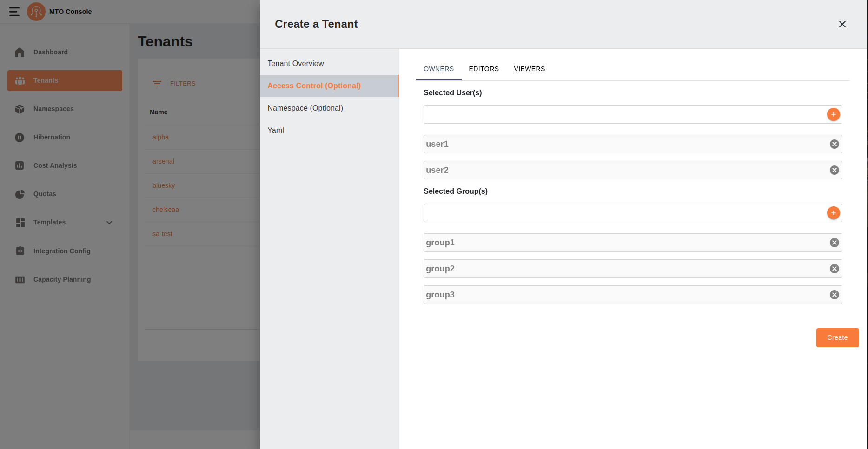The height and width of the screenshot is (449, 868).
Task: Remove group3 from selected groups
Action: (x=834, y=295)
